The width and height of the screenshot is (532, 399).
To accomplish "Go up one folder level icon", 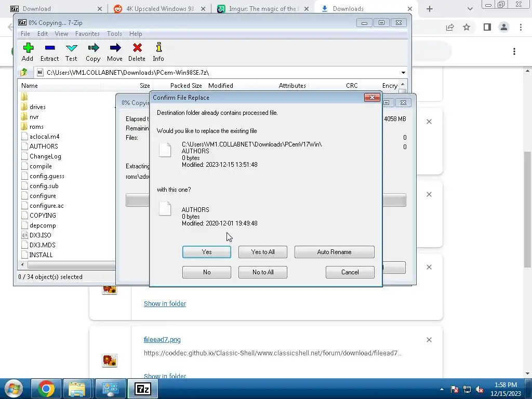I will (x=24, y=72).
